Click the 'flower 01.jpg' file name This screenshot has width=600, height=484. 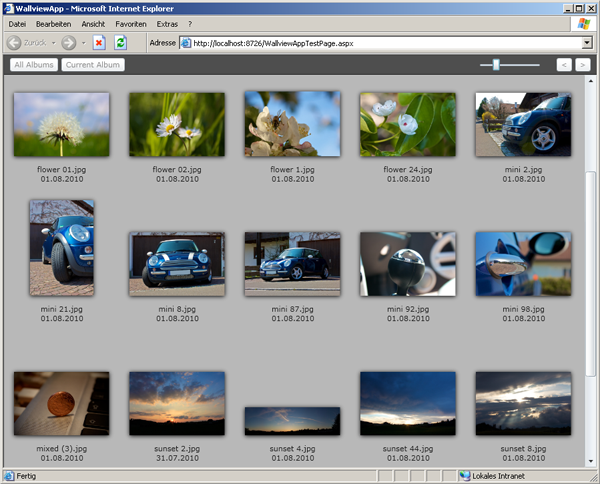point(62,169)
